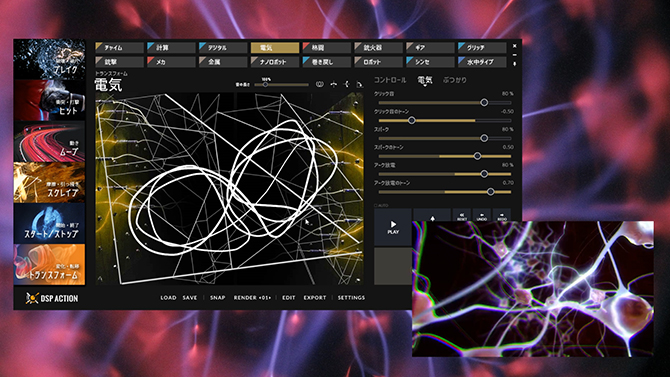Click the スパーク slider handle

[484, 138]
